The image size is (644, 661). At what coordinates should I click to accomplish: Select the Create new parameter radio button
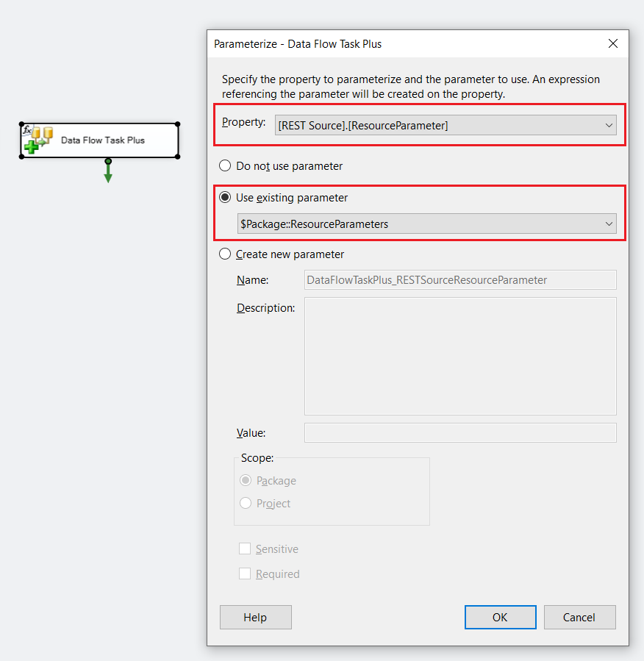(226, 254)
